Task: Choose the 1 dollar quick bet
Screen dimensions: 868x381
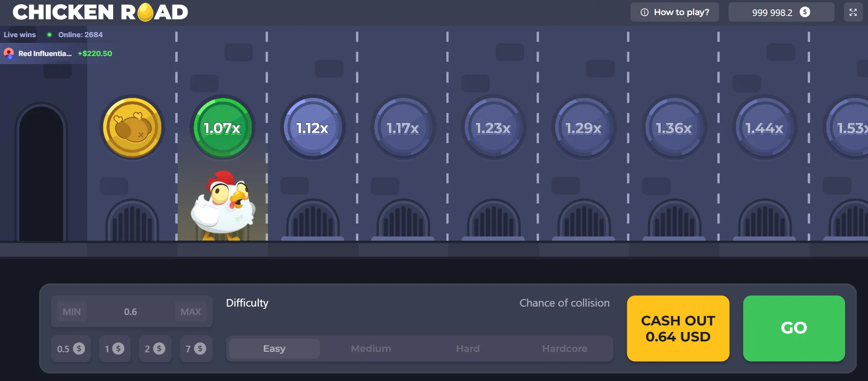Action: [x=115, y=349]
